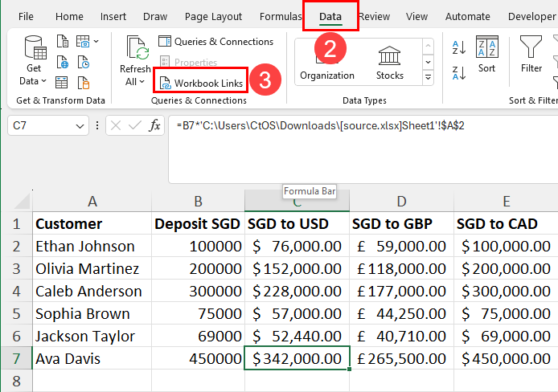This screenshot has width=558, height=392.
Task: Open the File tab
Action: pos(26,16)
